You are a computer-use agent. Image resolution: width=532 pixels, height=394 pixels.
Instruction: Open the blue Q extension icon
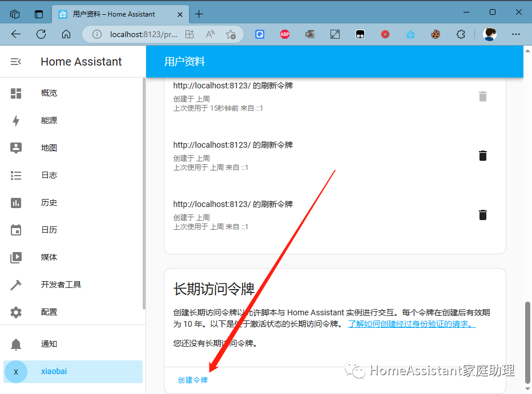(260, 34)
